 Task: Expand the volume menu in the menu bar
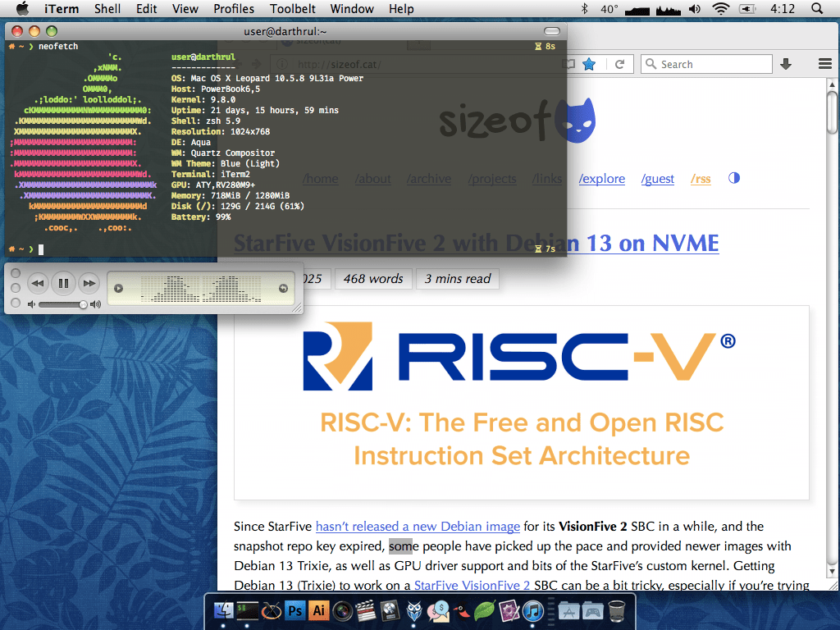695,9
